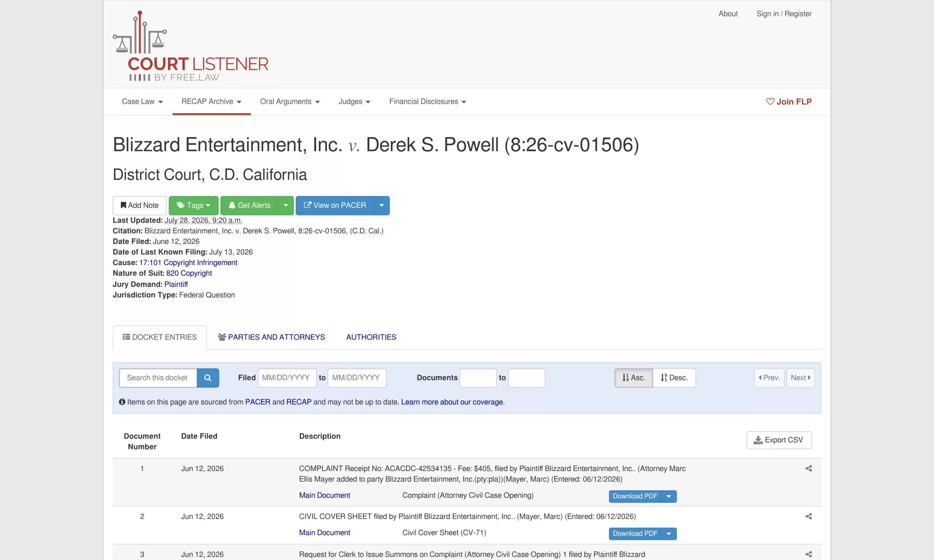
Task: Click Get Alerts button
Action: (x=249, y=205)
